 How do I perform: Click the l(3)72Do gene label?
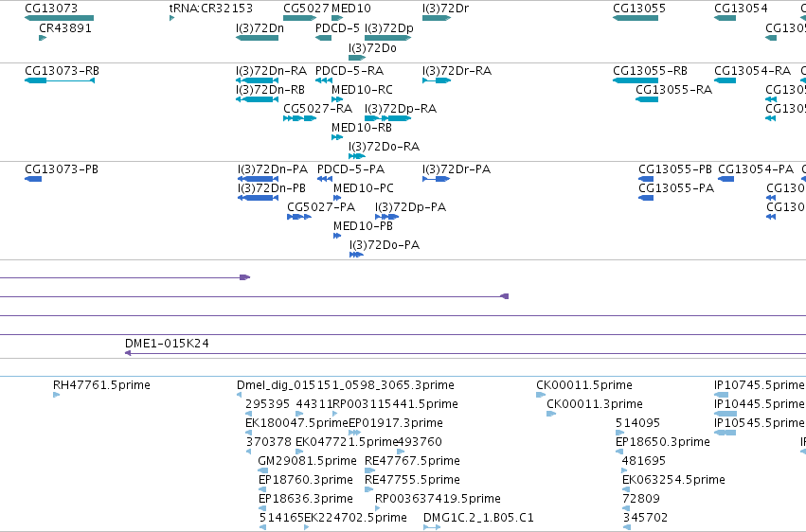[372, 47]
